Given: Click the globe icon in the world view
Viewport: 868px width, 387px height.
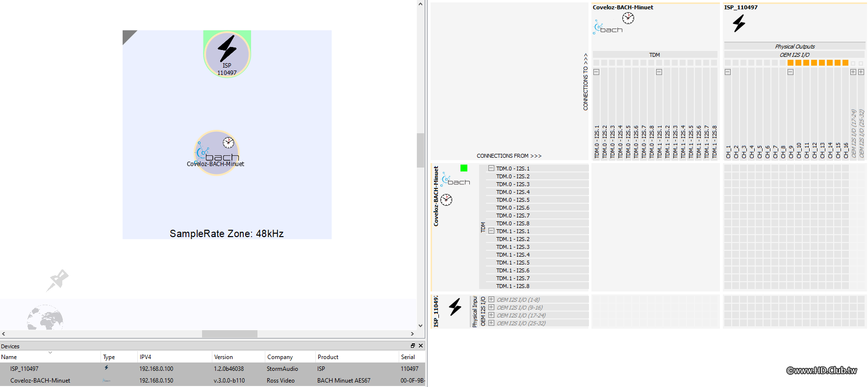Looking at the screenshot, I should [45, 317].
